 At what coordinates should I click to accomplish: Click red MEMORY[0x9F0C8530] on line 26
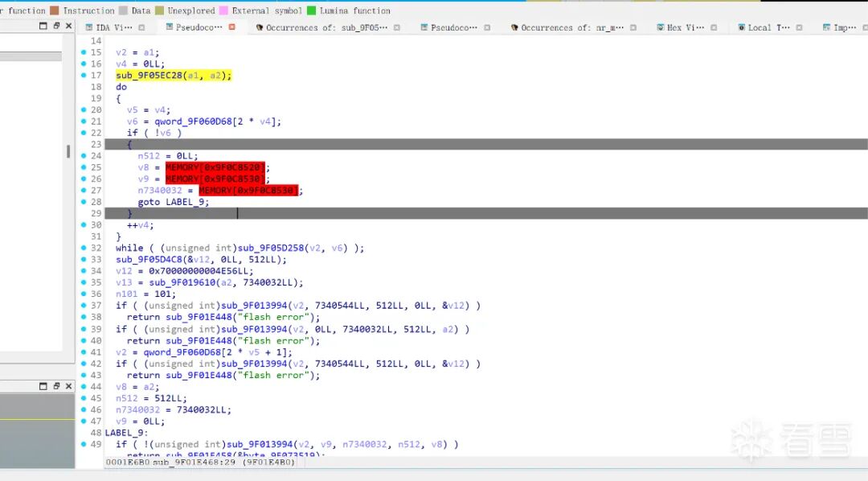tap(215, 179)
